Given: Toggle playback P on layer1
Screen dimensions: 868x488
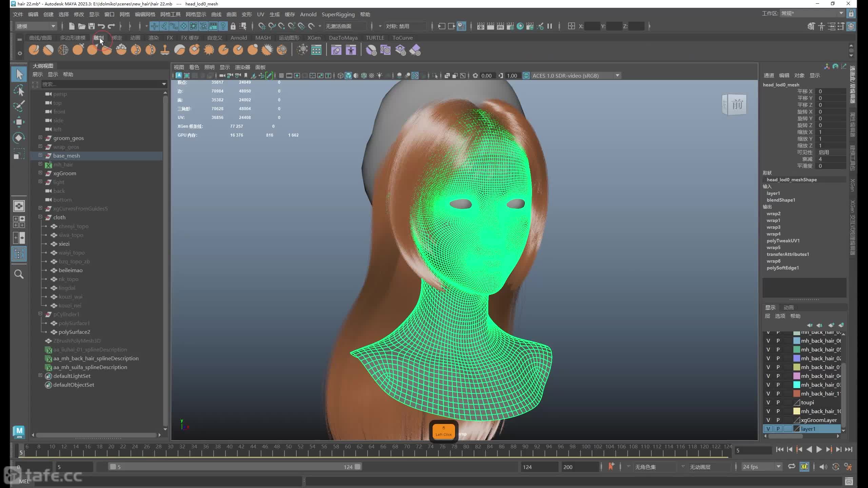Looking at the screenshot, I should coord(778,429).
